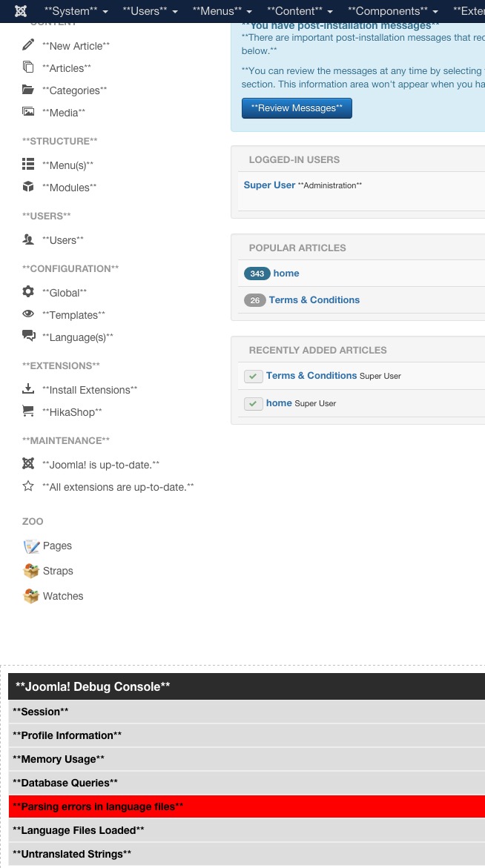
Task: Click the Joomla logo icon in top bar
Action: point(21,11)
